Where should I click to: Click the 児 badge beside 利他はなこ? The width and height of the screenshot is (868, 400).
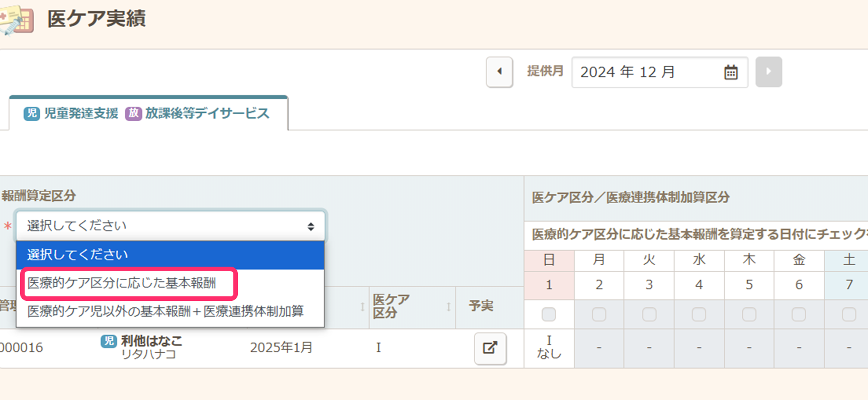pos(109,341)
